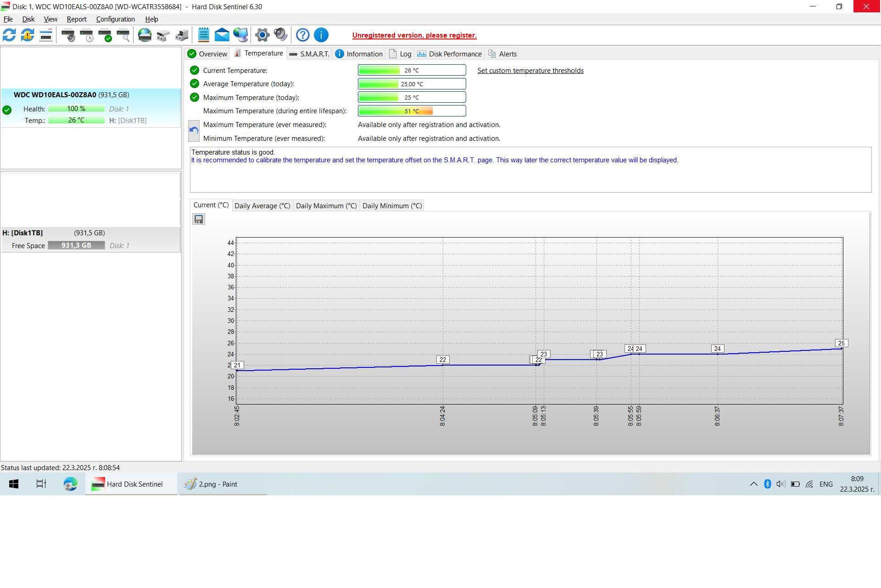
Task: Select WDC WD10EALS-00Z8A0 disk entry
Action: [x=91, y=108]
